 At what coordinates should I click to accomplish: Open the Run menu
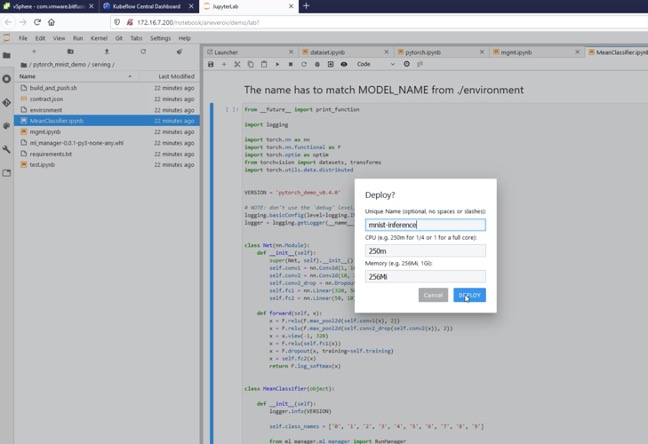pos(78,38)
